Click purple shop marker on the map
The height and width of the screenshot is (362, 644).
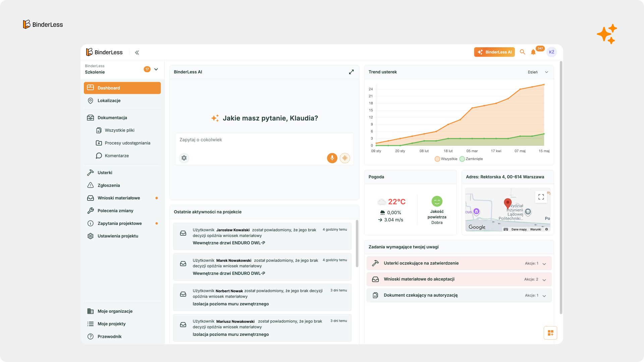coord(476,211)
